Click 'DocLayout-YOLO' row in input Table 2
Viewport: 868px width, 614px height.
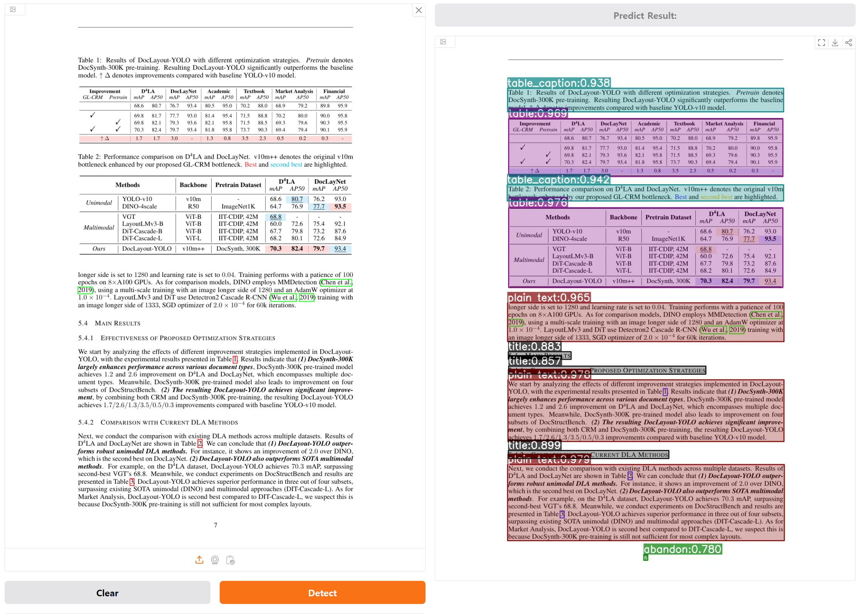click(215, 249)
